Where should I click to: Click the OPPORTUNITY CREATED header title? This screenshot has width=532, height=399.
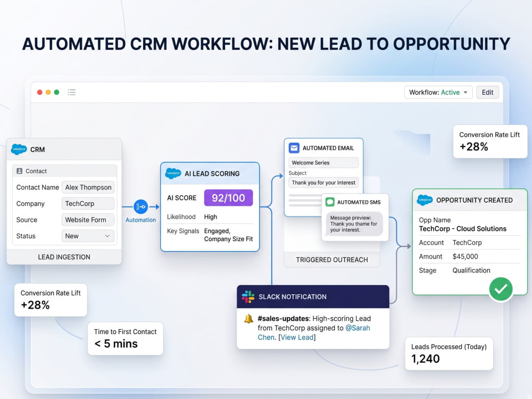coord(475,200)
